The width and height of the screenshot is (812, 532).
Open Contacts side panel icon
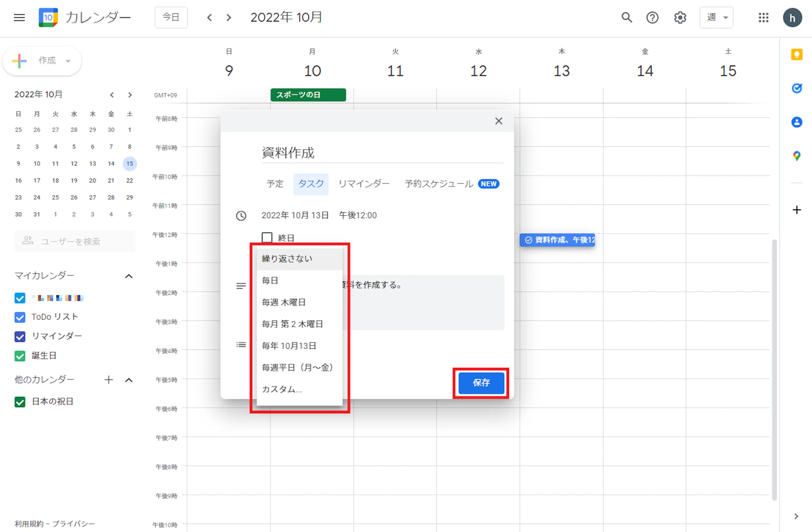797,122
